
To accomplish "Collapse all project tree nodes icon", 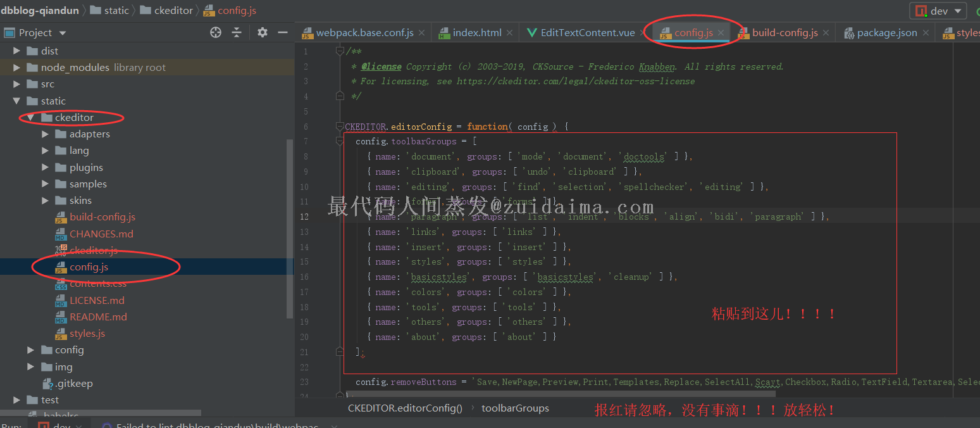I will [237, 32].
